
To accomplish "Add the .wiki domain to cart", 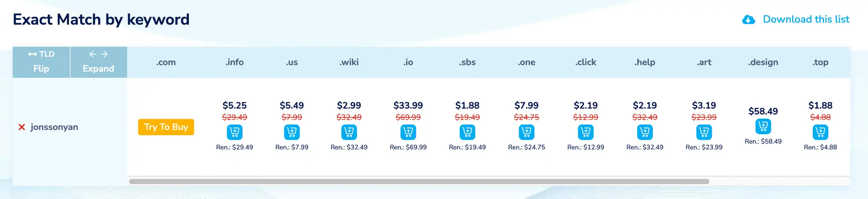I will click(349, 132).
